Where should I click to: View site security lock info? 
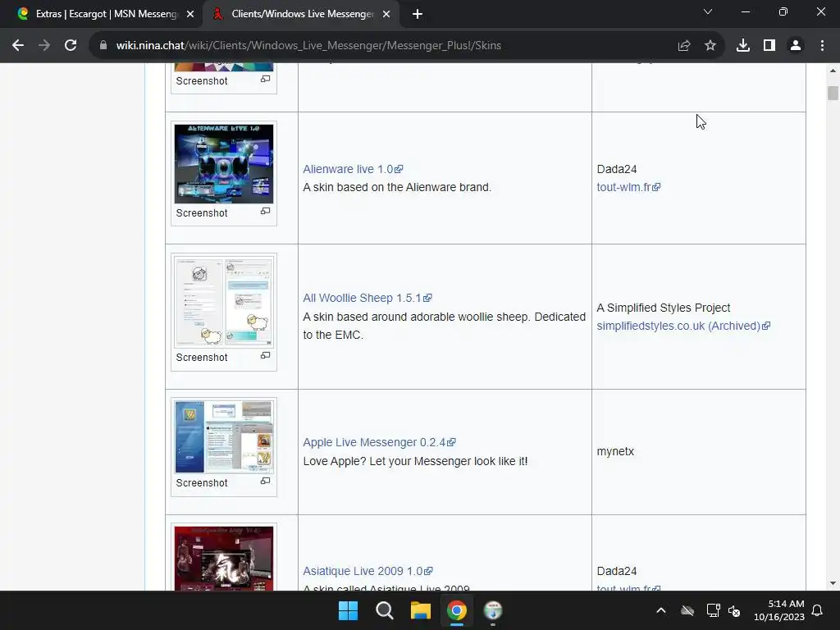(x=103, y=46)
